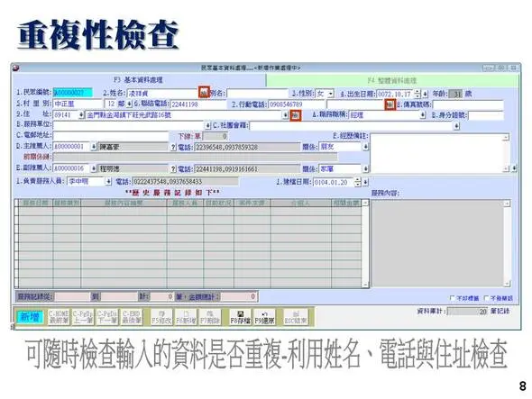Viewport: 532px width, 399px height.
Task: Click the 姓名 field containing 凌祥貞
Action: 162,94
